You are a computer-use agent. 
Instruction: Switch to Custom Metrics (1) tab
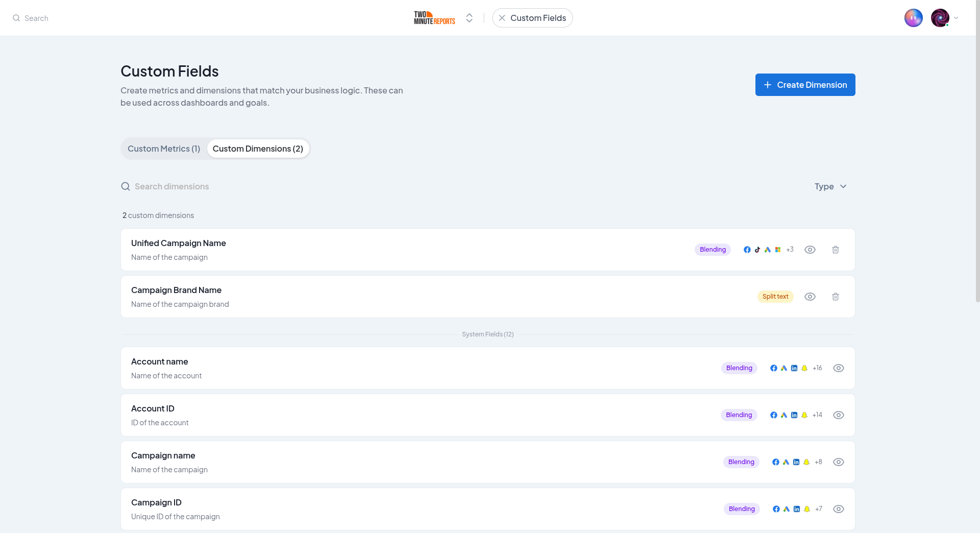pyautogui.click(x=164, y=149)
